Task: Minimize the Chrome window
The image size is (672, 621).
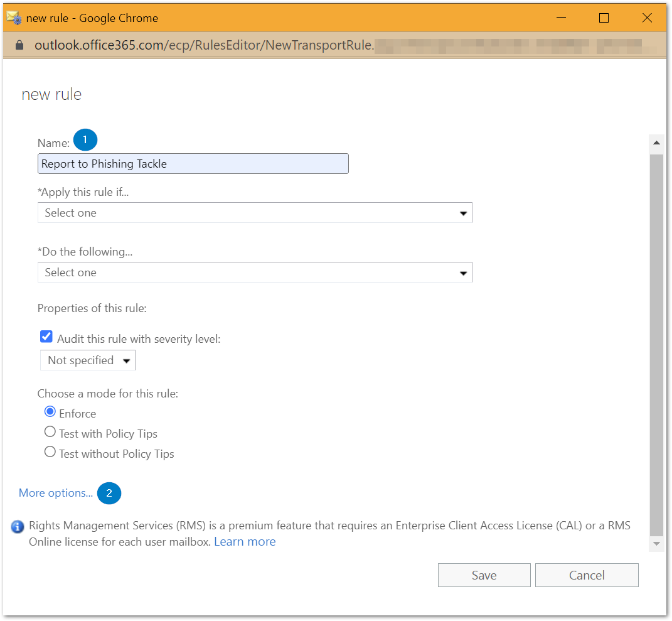Action: click(561, 18)
